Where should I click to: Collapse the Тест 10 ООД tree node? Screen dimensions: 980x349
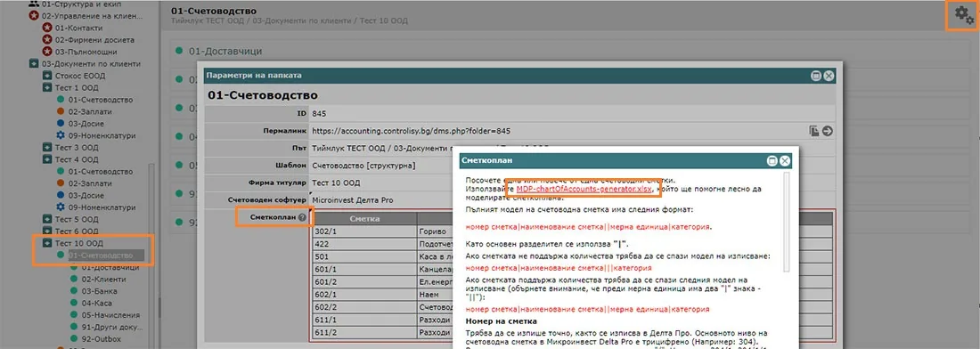(x=47, y=243)
